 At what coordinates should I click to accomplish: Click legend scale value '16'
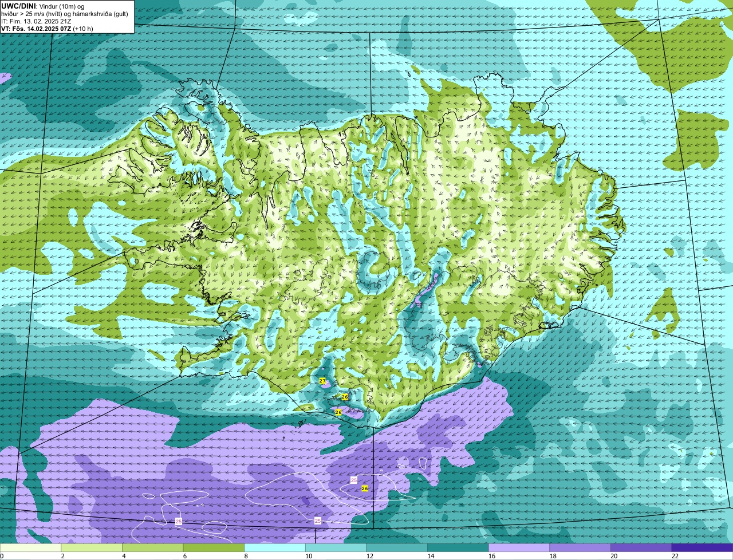coord(492,556)
